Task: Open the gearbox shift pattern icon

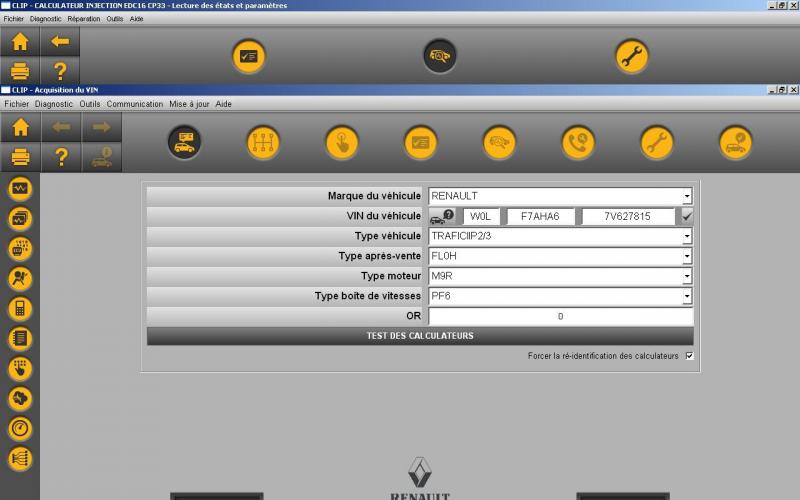Action: click(263, 143)
